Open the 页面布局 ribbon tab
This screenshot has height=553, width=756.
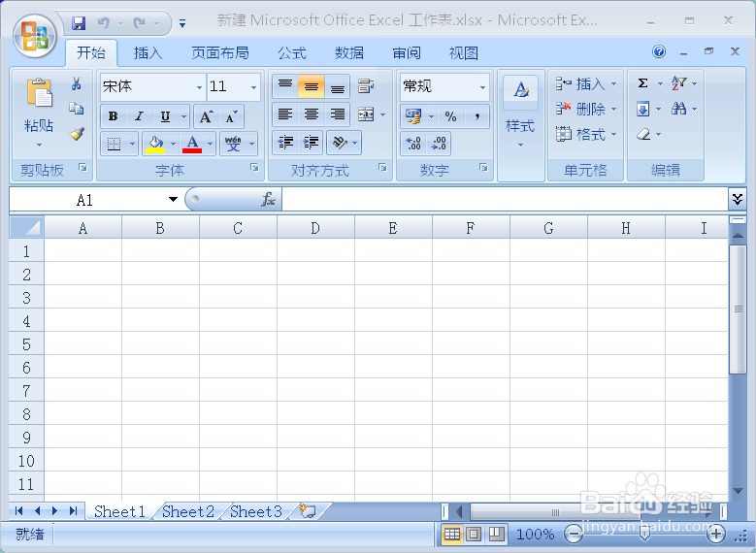tap(220, 52)
